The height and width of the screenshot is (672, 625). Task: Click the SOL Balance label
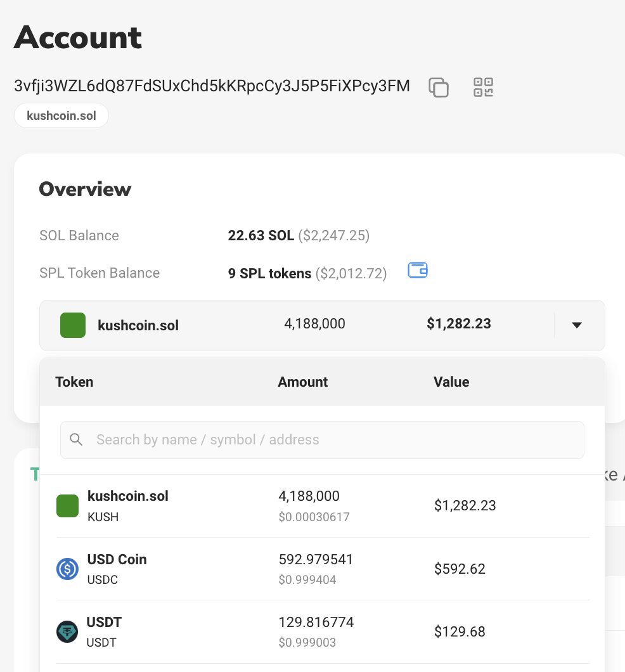click(x=79, y=235)
